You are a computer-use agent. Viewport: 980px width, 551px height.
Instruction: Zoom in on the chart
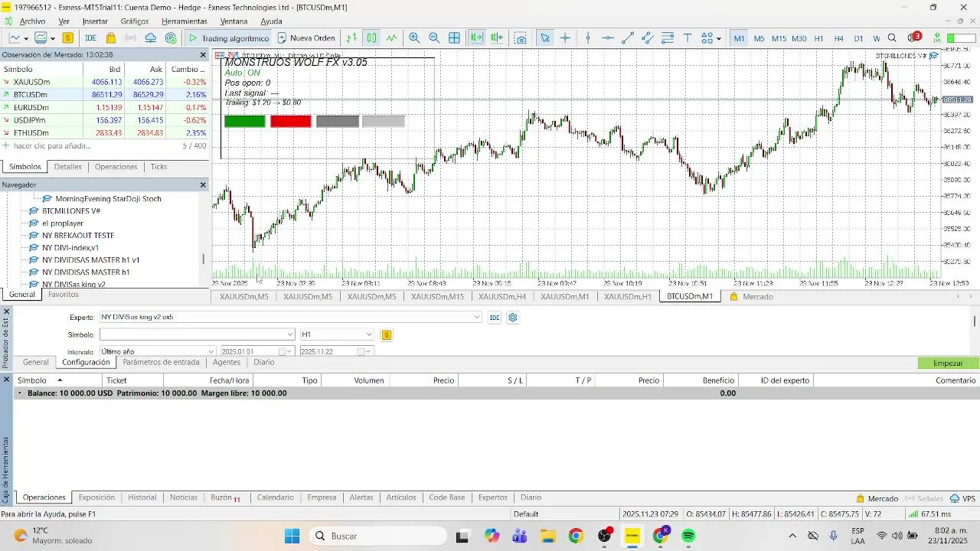tap(414, 37)
